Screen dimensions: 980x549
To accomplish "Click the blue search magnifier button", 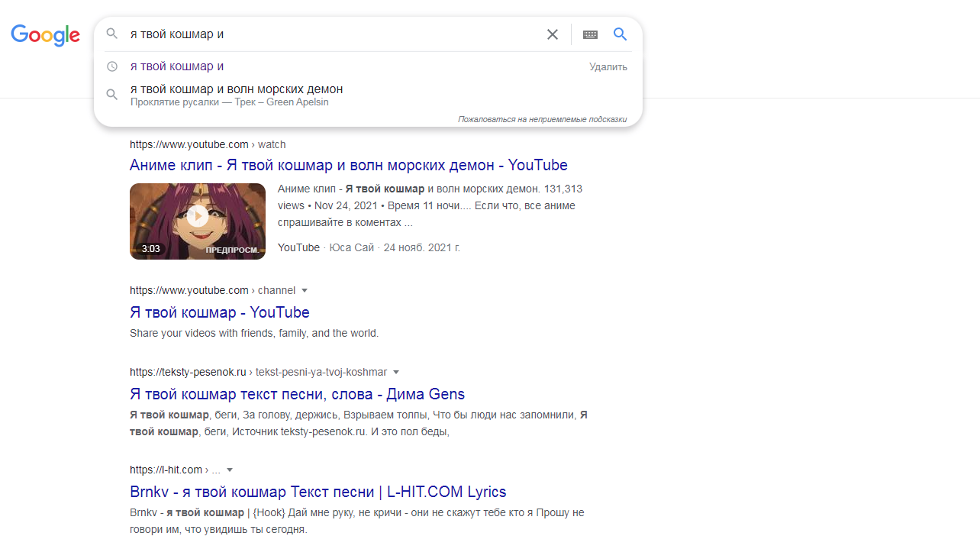I will click(x=621, y=34).
